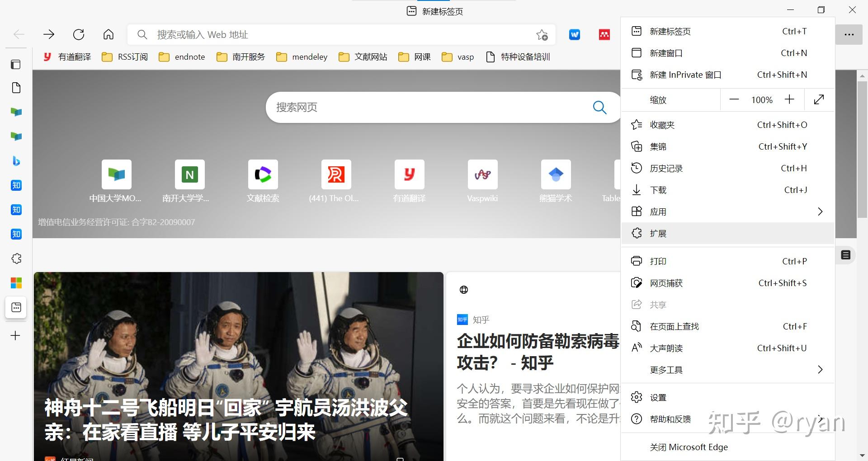868x461 pixels.
Task: Open the 网课 bookmark folder
Action: [415, 57]
